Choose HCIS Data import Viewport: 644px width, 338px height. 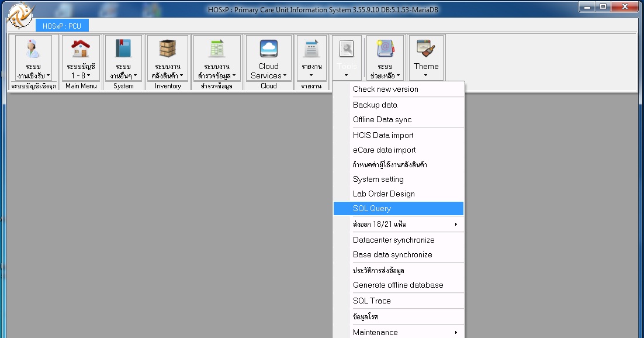point(399,135)
